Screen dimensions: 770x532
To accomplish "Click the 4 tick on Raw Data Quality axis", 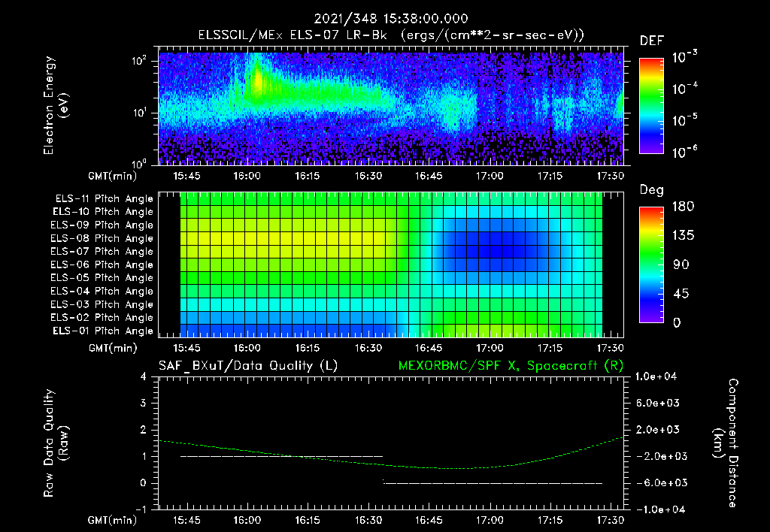I will (144, 377).
